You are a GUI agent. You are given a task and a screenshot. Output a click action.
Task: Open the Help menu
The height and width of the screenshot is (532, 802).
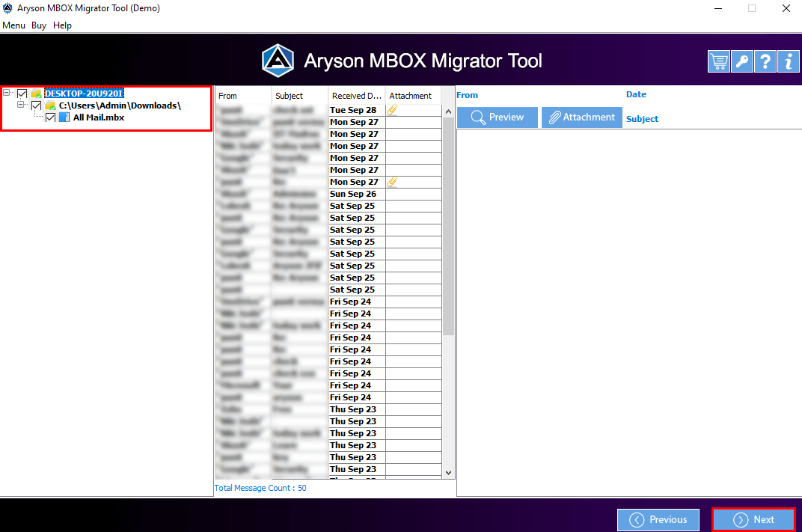(x=62, y=25)
